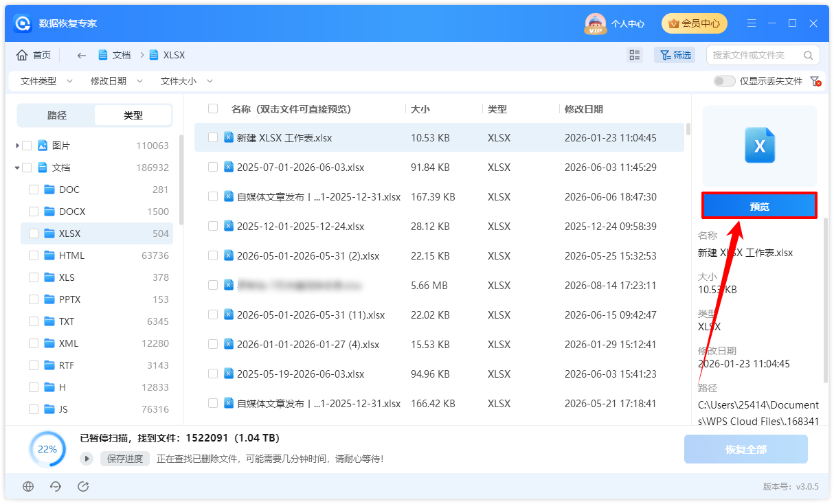Screen dimensions: 834x504
Task: Switch to the 类型 tab
Action: click(133, 115)
